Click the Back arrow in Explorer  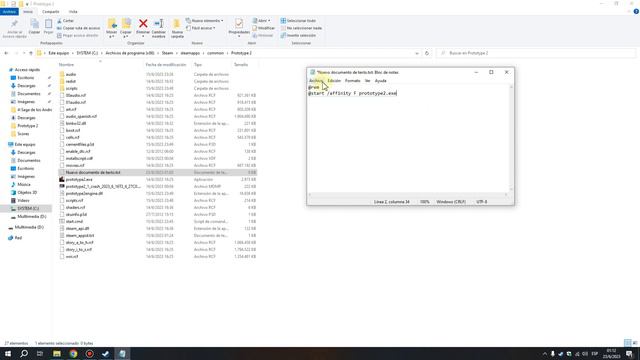click(x=6, y=53)
